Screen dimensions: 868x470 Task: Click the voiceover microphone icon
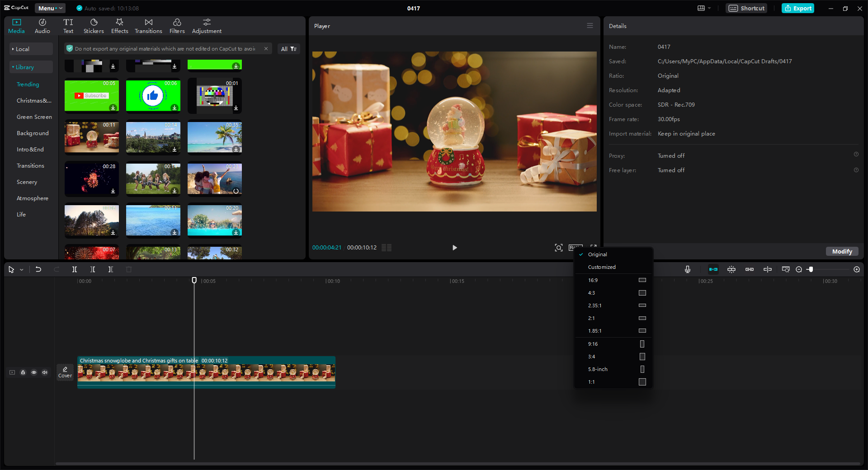coord(687,269)
